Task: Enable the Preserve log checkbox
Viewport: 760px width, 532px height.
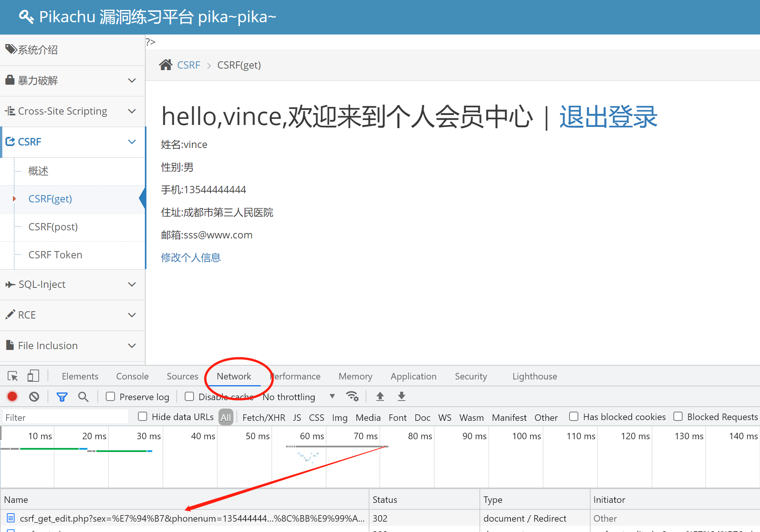Action: pyautogui.click(x=110, y=396)
